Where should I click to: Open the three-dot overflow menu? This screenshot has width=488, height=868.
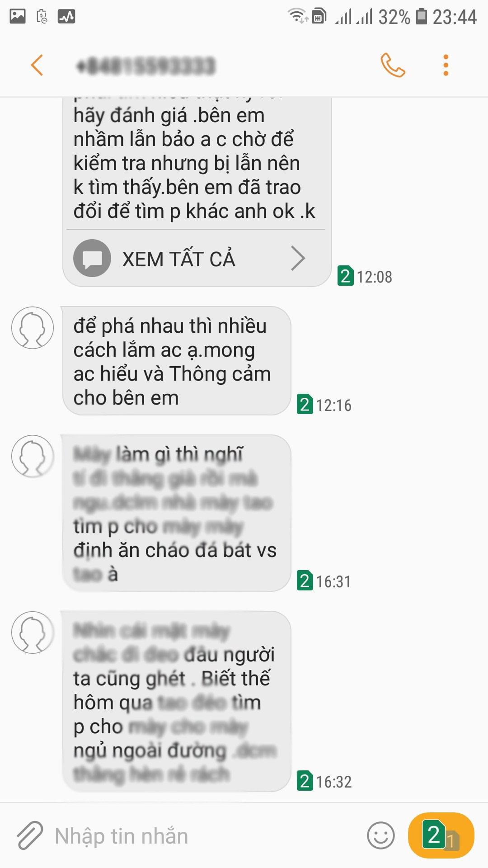pyautogui.click(x=446, y=65)
